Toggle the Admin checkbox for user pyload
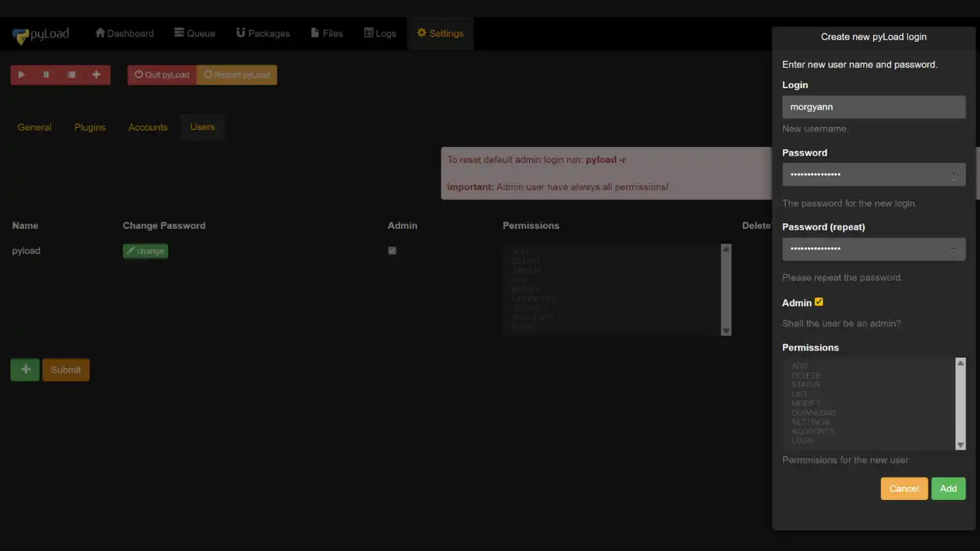980x551 pixels. 392,250
